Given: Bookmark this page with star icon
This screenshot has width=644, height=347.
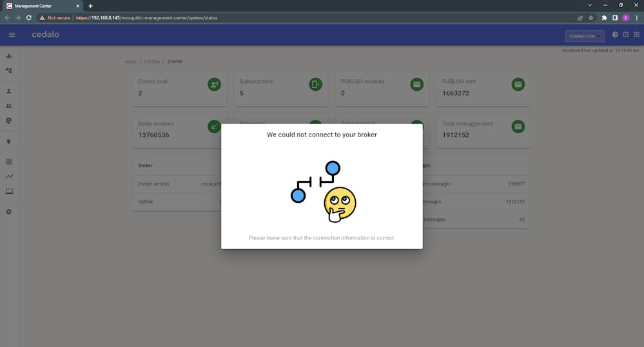Looking at the screenshot, I should [x=590, y=18].
